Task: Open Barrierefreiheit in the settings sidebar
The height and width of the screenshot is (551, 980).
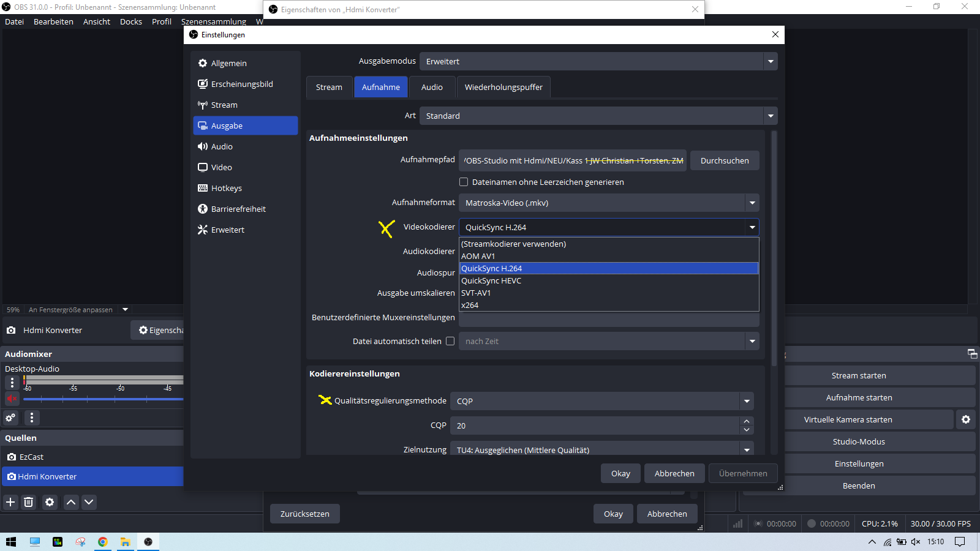Action: pyautogui.click(x=246, y=209)
